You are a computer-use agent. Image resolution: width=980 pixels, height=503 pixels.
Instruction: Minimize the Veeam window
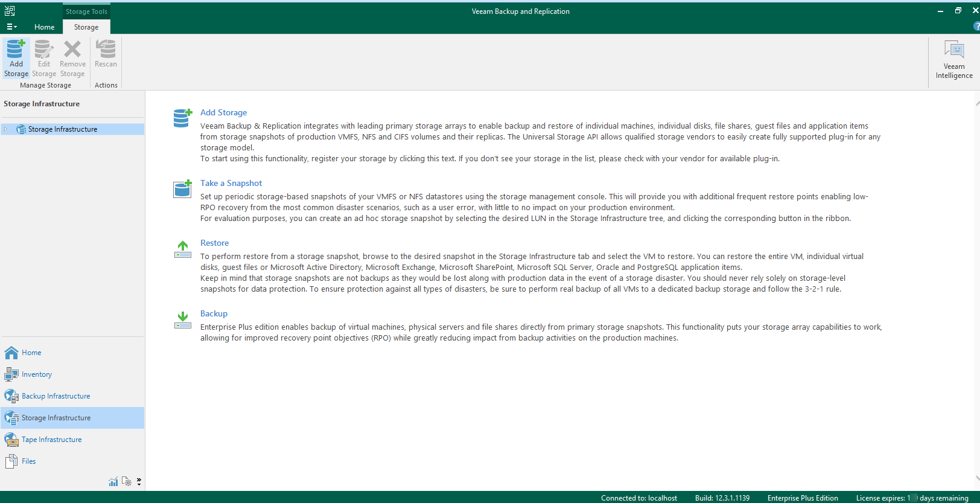click(x=940, y=11)
